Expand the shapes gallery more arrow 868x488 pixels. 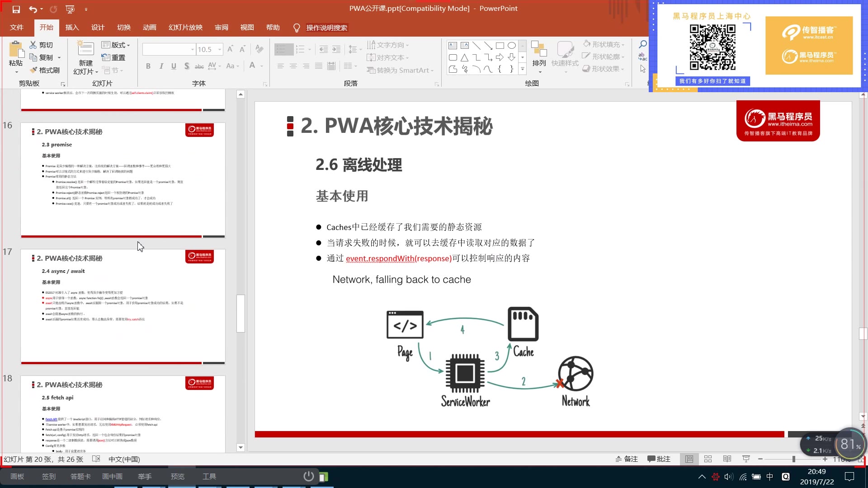523,69
